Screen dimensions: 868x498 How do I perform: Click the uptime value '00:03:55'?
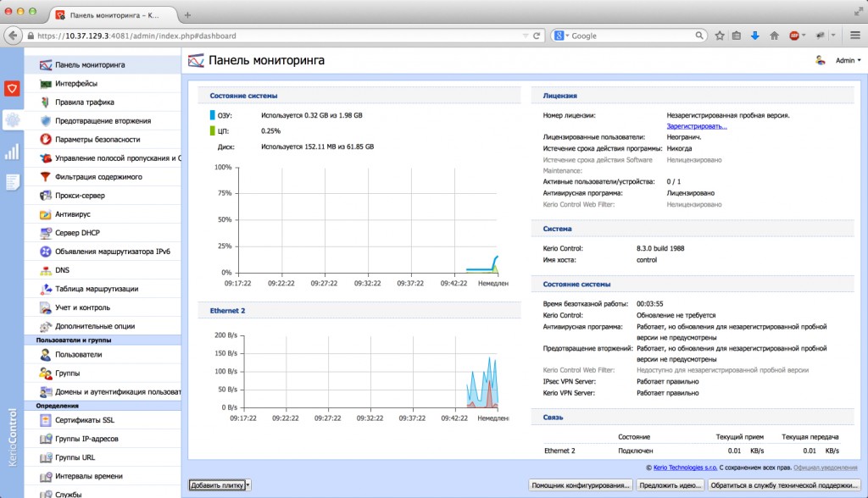click(649, 304)
